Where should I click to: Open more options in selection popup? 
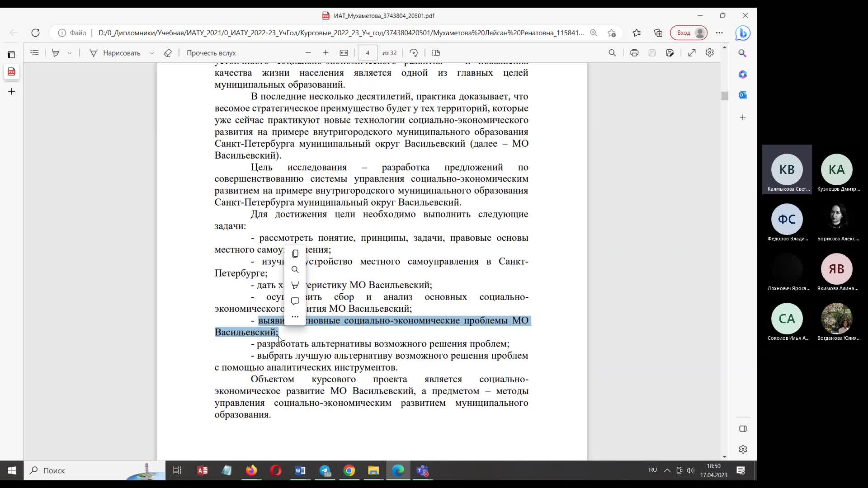[295, 317]
